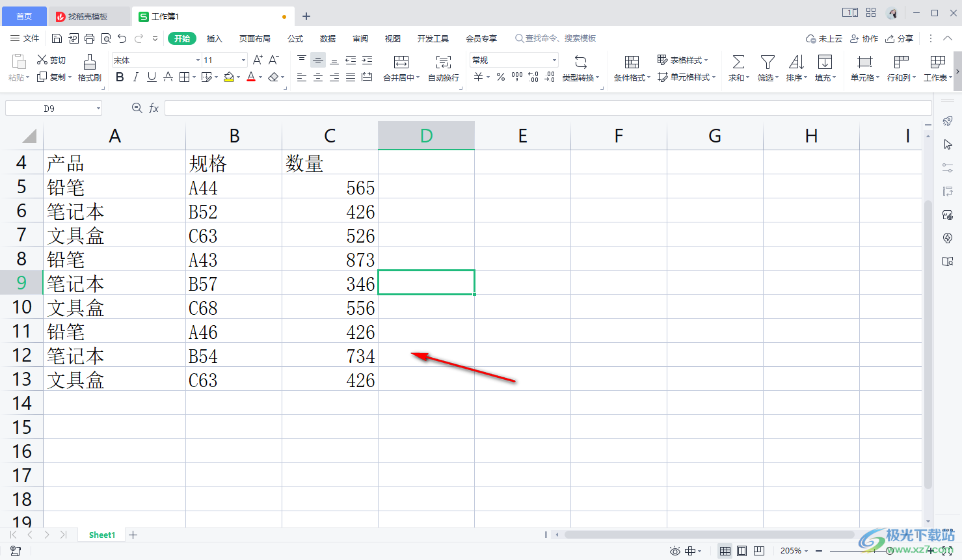Image resolution: width=962 pixels, height=560 pixels.
Task: Click the thousands separator icon
Action: point(517,77)
